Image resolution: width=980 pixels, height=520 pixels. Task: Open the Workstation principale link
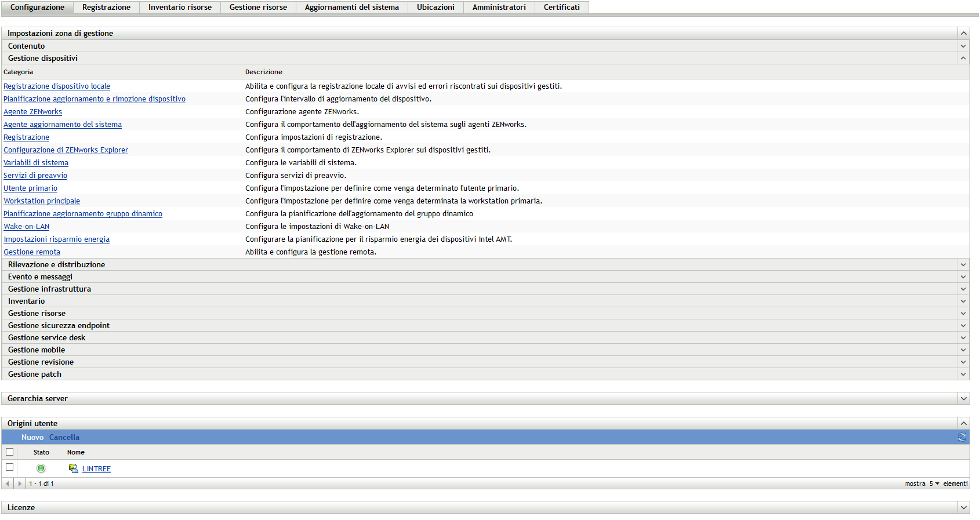(42, 201)
